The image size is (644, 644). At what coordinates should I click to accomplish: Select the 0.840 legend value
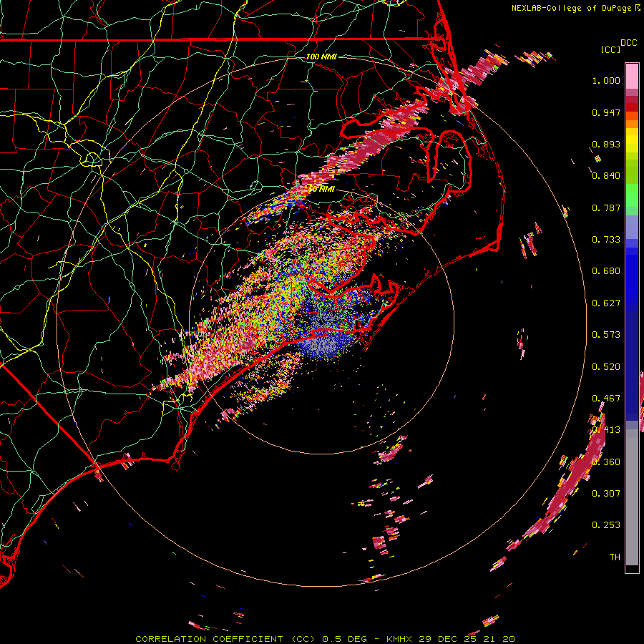pos(606,176)
